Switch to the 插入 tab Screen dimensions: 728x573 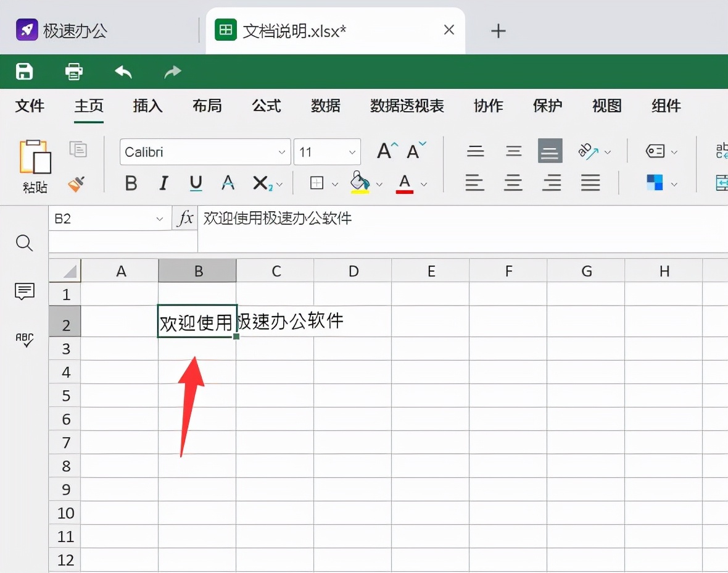click(147, 106)
